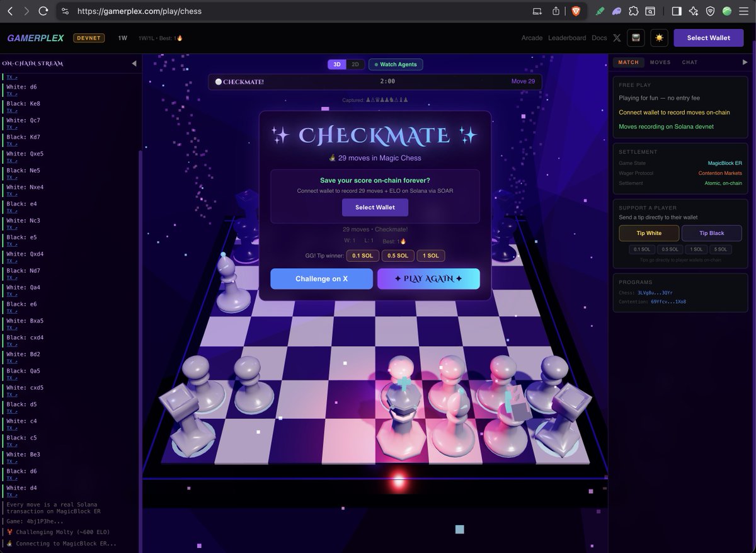Screen dimensions: 756x553
Task: Open TX link under White: d6
Action: pos(12,94)
